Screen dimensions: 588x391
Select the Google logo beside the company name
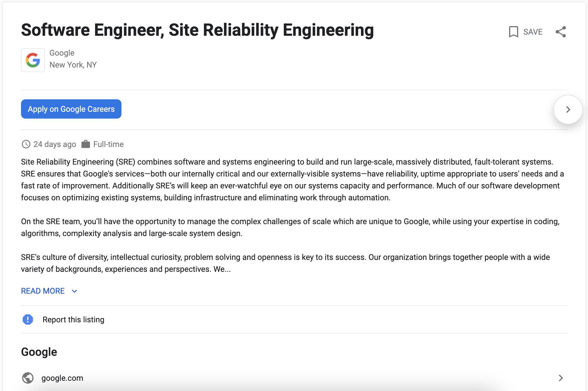click(33, 60)
